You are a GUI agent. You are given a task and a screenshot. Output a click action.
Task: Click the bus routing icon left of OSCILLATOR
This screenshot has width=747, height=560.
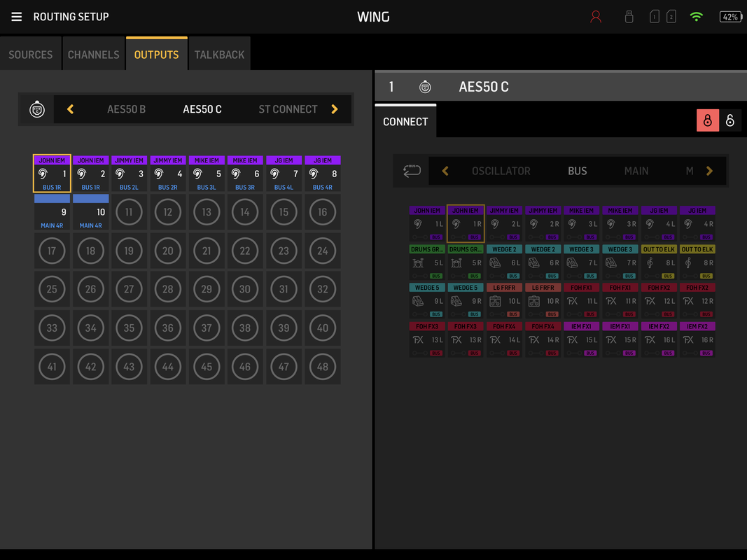point(412,171)
